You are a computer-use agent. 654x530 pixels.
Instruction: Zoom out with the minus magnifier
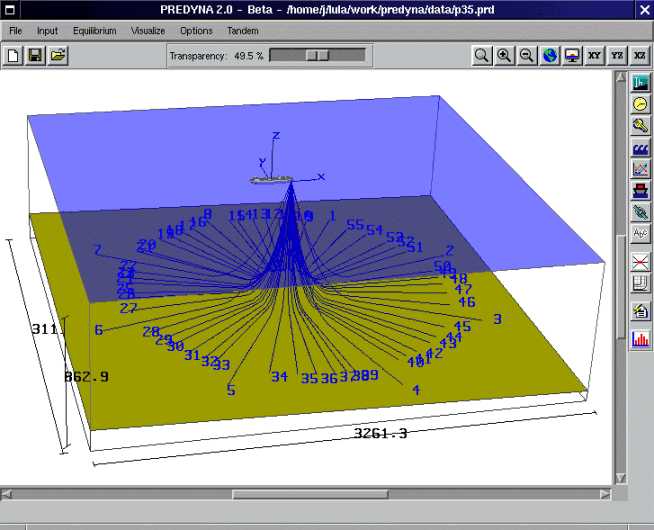(527, 55)
